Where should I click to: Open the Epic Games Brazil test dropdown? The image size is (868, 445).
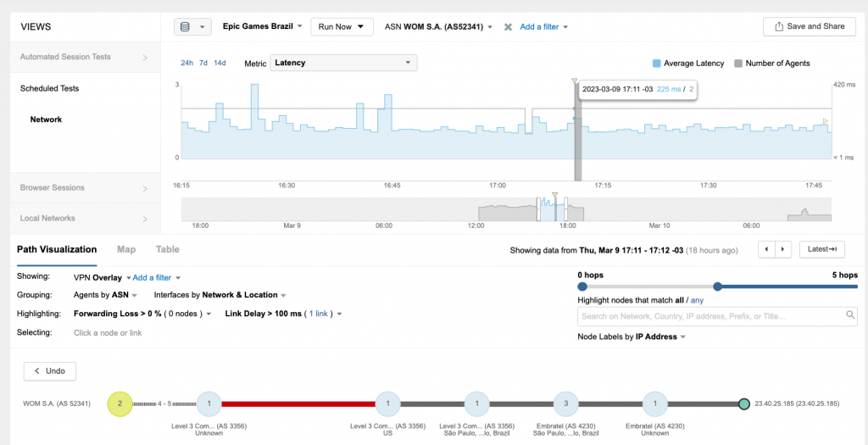point(263,27)
